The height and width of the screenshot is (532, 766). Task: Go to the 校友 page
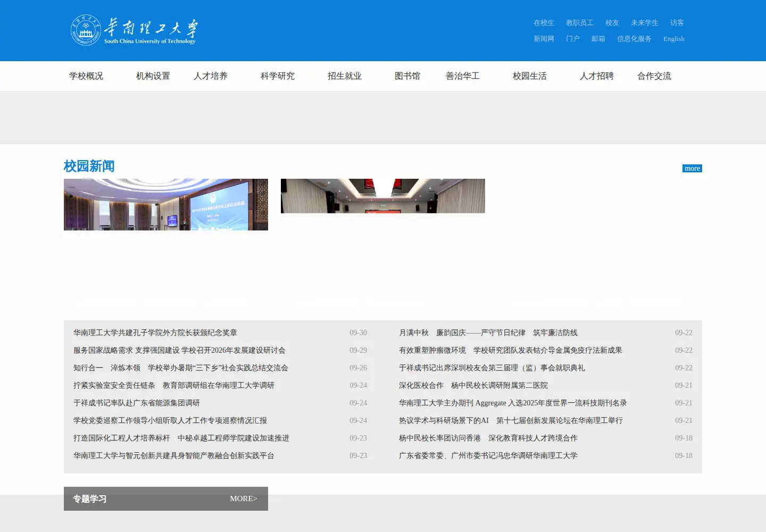(x=612, y=23)
